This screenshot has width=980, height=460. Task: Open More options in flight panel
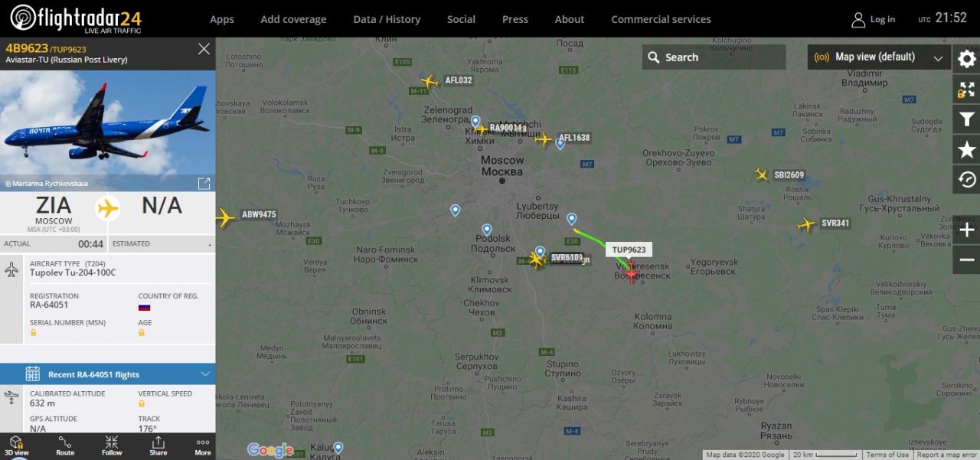pos(203,446)
